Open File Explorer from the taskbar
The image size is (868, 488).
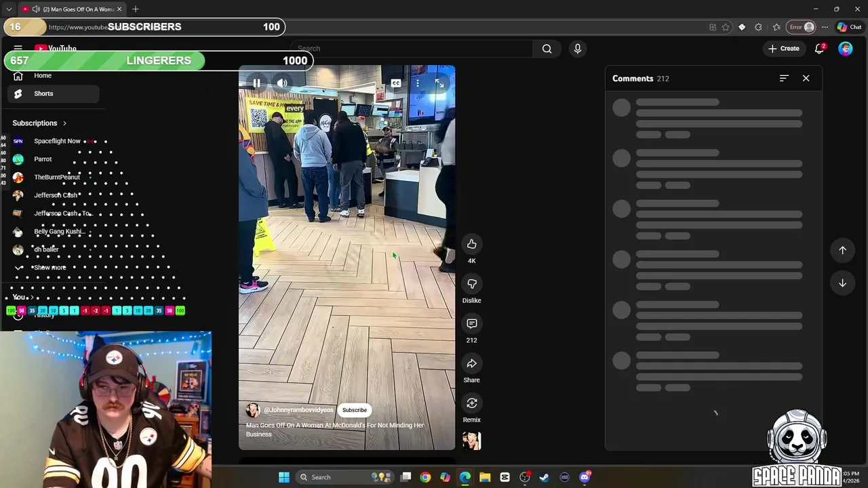tap(485, 477)
